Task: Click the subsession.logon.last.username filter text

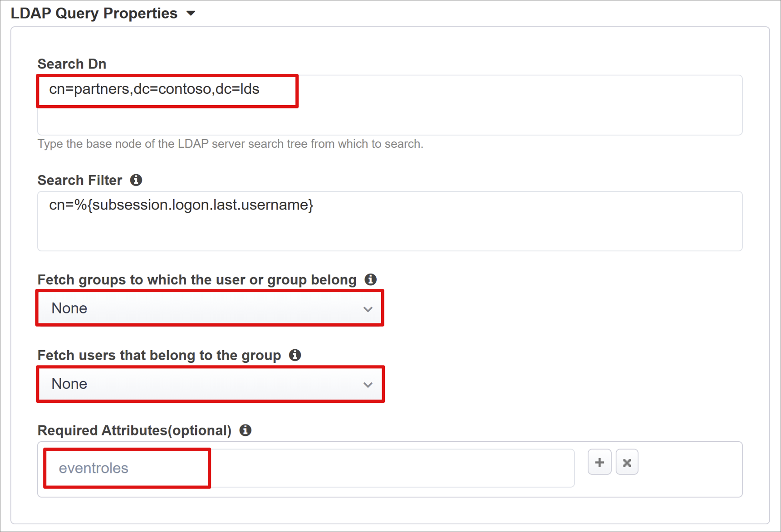Action: click(x=181, y=205)
